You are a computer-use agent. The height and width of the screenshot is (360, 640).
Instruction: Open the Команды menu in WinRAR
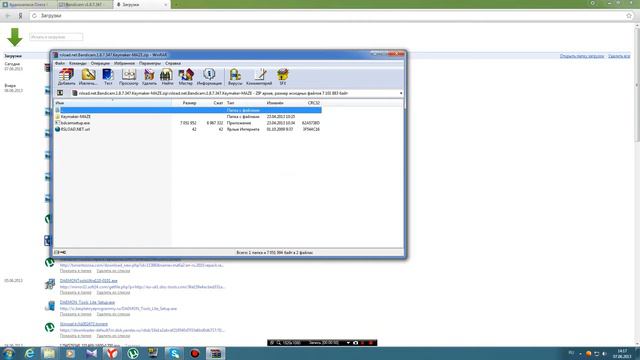78,63
